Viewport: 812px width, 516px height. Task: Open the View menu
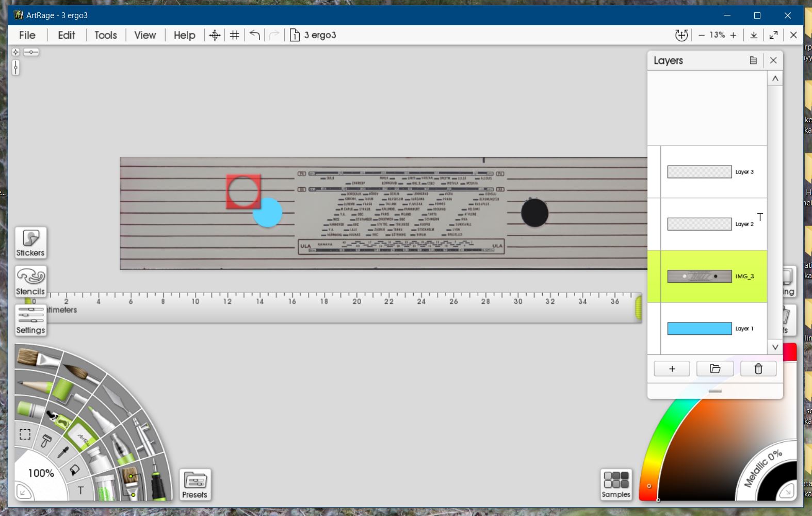point(145,35)
